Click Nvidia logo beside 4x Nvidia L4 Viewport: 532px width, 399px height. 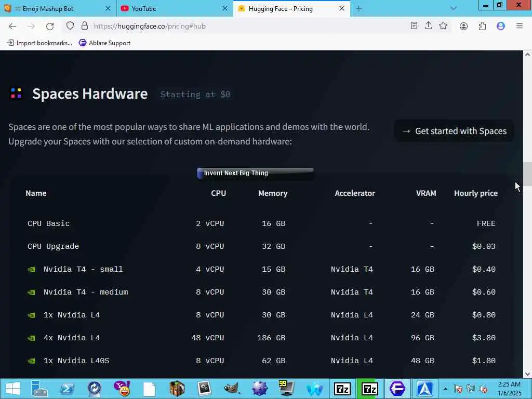pyautogui.click(x=31, y=338)
